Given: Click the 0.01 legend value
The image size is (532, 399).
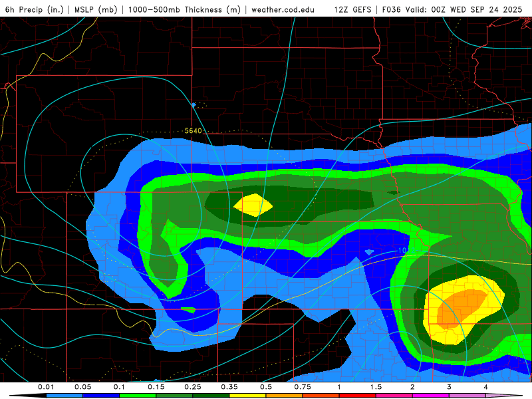Looking at the screenshot, I should [46, 387].
